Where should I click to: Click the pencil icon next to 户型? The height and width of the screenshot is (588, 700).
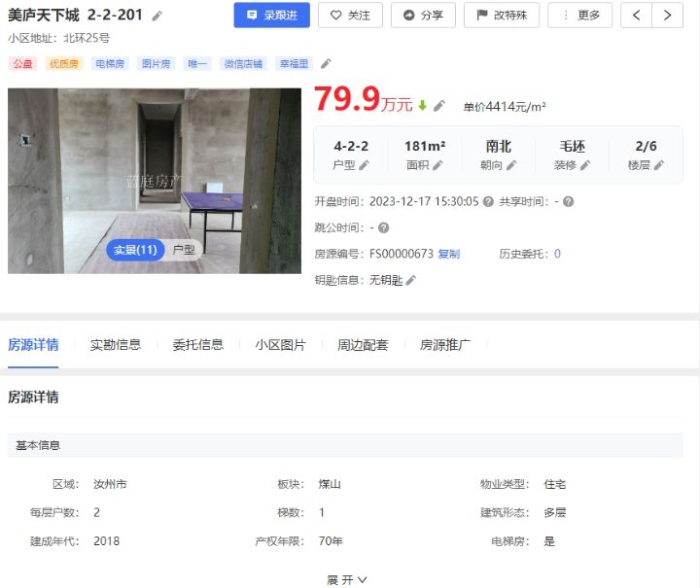[x=365, y=165]
